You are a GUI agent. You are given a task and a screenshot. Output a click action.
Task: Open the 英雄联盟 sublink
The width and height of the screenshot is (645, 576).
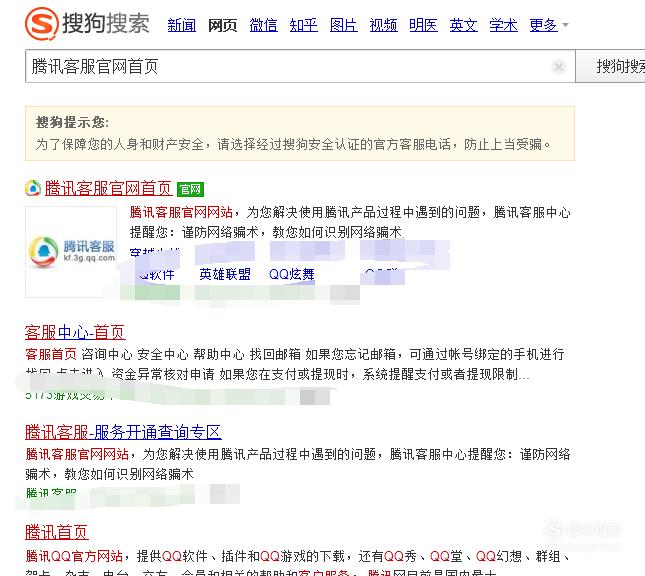coord(225,274)
